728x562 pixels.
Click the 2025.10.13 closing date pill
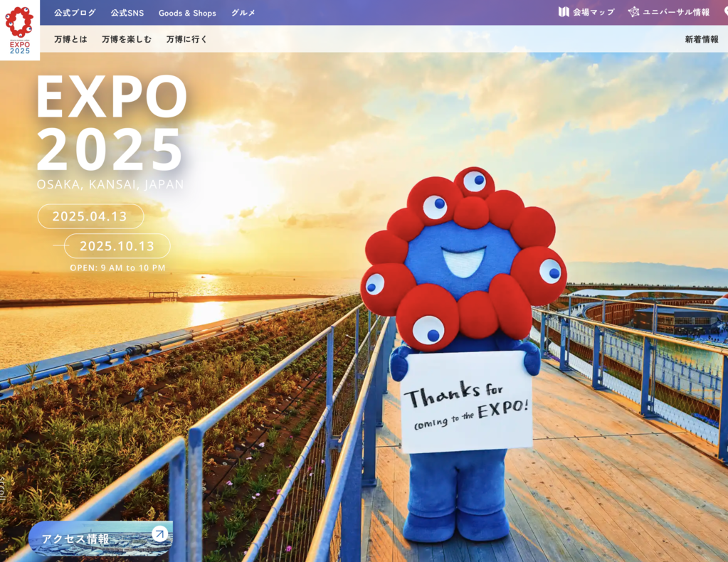[x=117, y=246]
